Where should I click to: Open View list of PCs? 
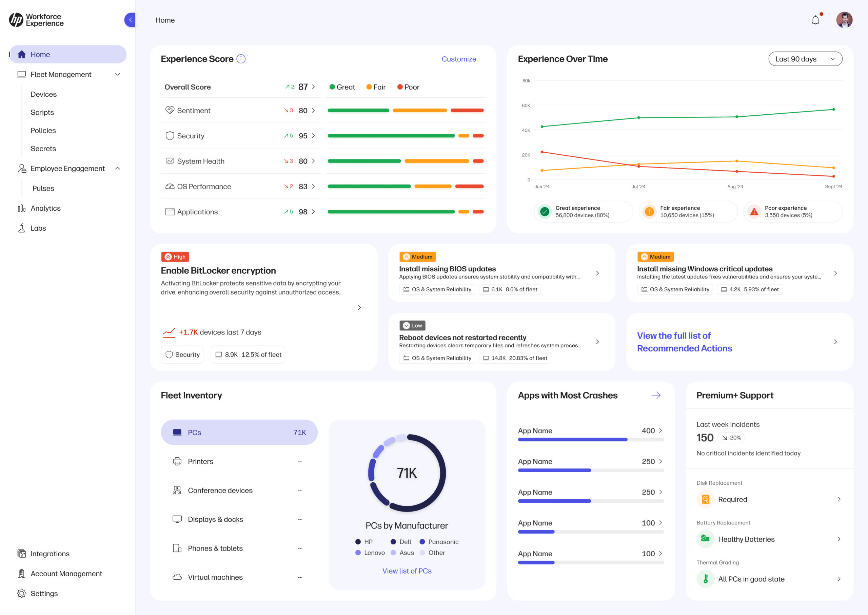point(407,571)
